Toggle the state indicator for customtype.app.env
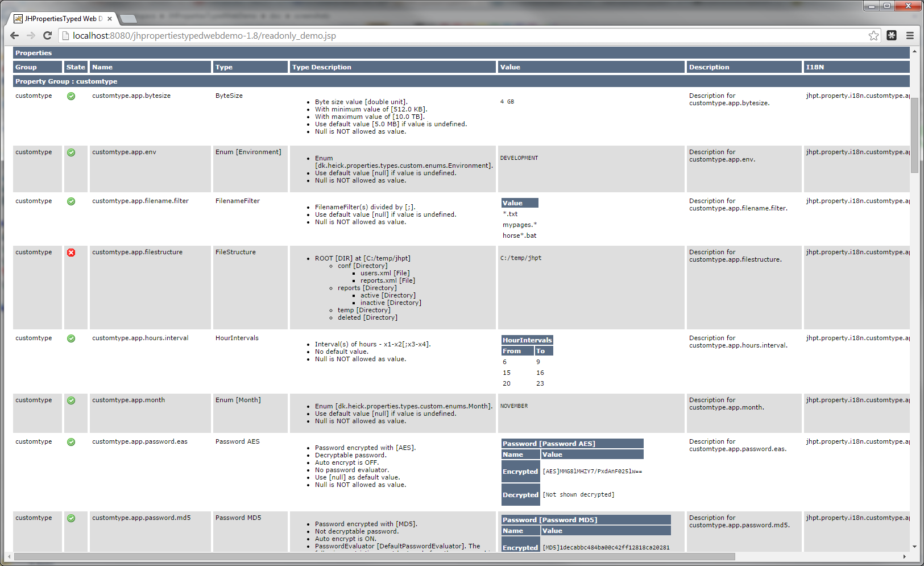 click(71, 152)
